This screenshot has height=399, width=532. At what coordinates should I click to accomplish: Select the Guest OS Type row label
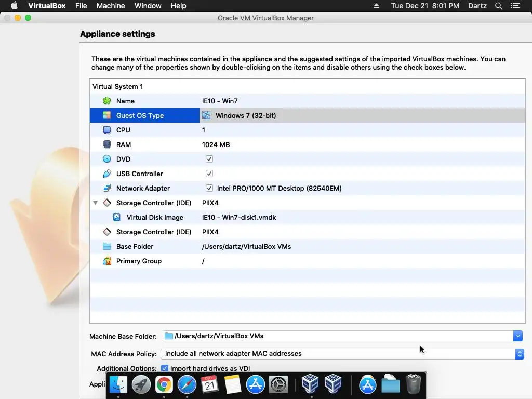[140, 115]
